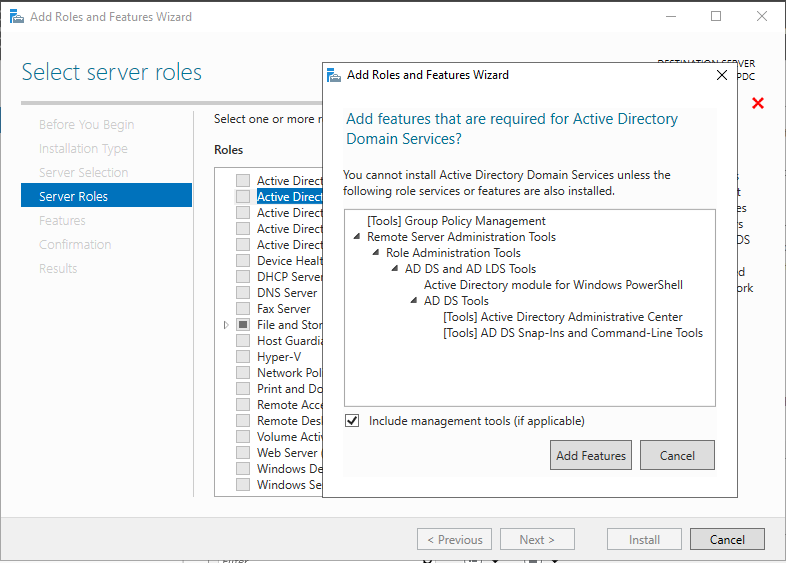
Task: Click the wizard icon in the dialog title bar
Action: click(x=334, y=75)
